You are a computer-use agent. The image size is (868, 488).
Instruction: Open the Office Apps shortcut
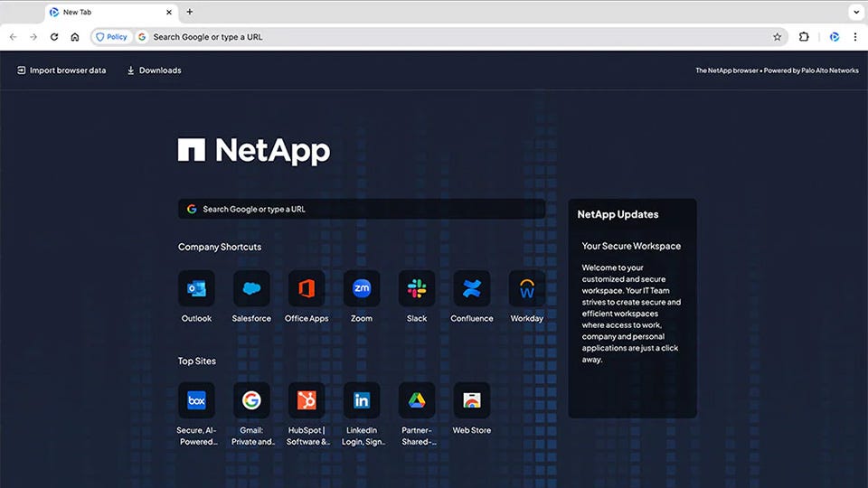tap(307, 288)
